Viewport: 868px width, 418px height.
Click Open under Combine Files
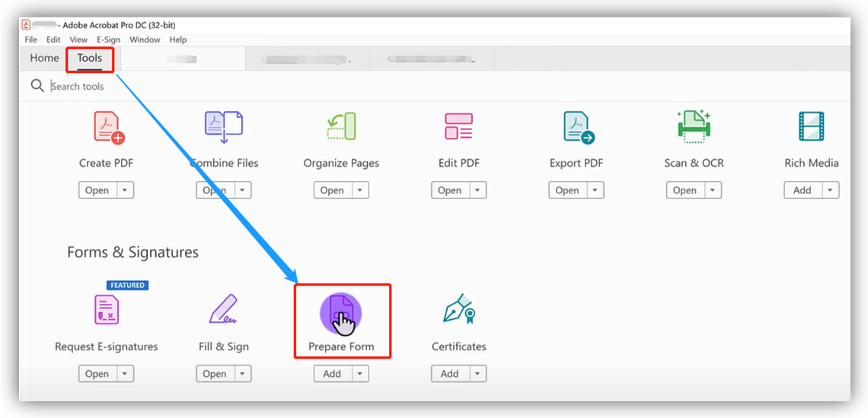click(214, 190)
